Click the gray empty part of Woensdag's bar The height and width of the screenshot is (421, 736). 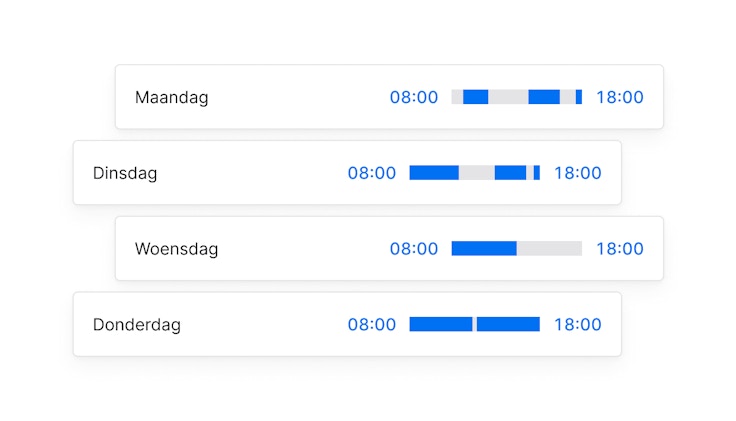(x=549, y=249)
